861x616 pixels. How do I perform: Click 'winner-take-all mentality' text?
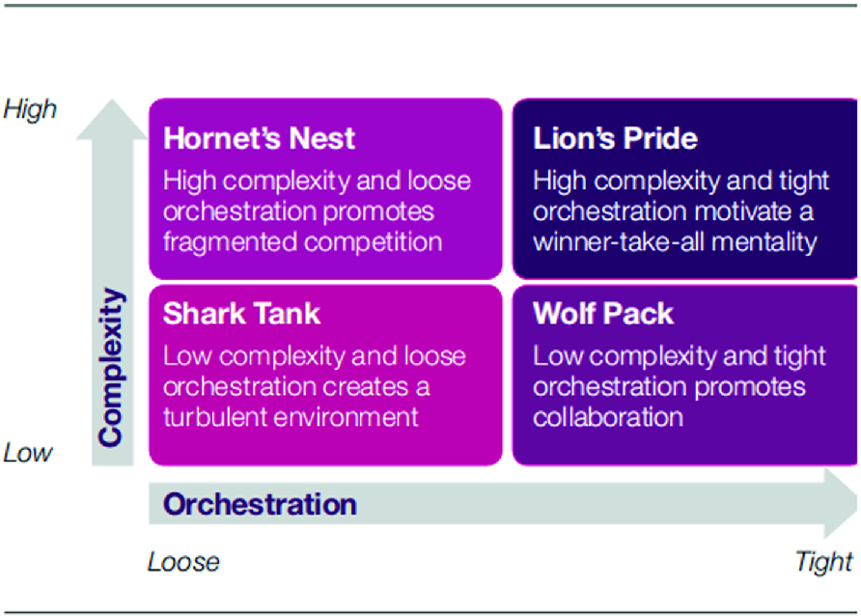[x=675, y=242]
